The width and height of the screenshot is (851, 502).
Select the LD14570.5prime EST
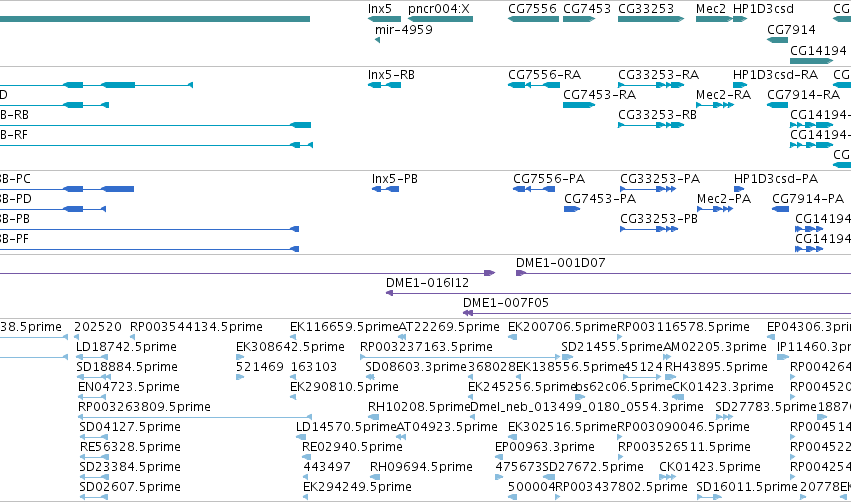click(x=299, y=437)
